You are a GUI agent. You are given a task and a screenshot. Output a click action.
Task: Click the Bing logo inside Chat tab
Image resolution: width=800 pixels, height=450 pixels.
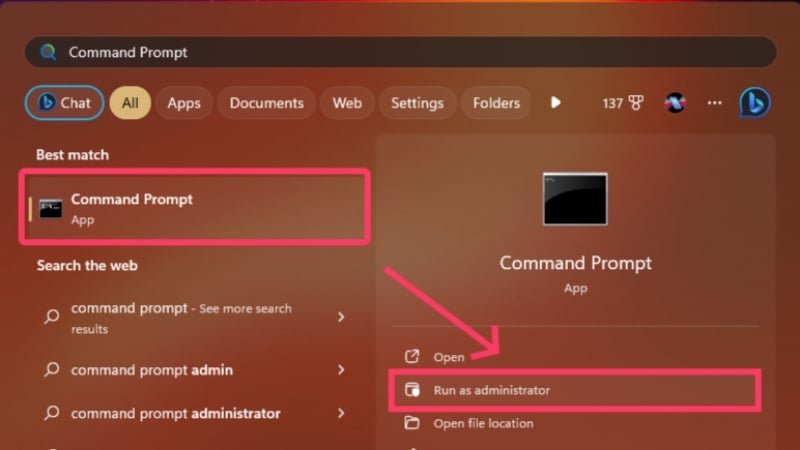coord(46,103)
